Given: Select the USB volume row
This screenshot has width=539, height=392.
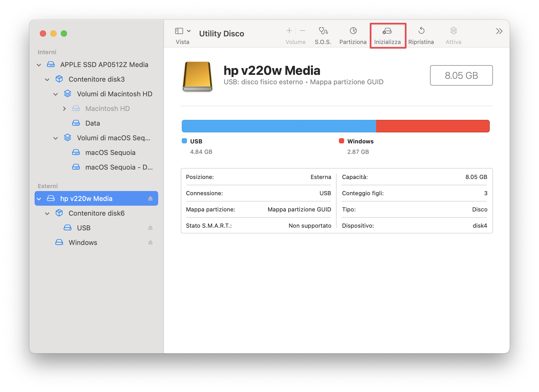Looking at the screenshot, I should click(96, 228).
